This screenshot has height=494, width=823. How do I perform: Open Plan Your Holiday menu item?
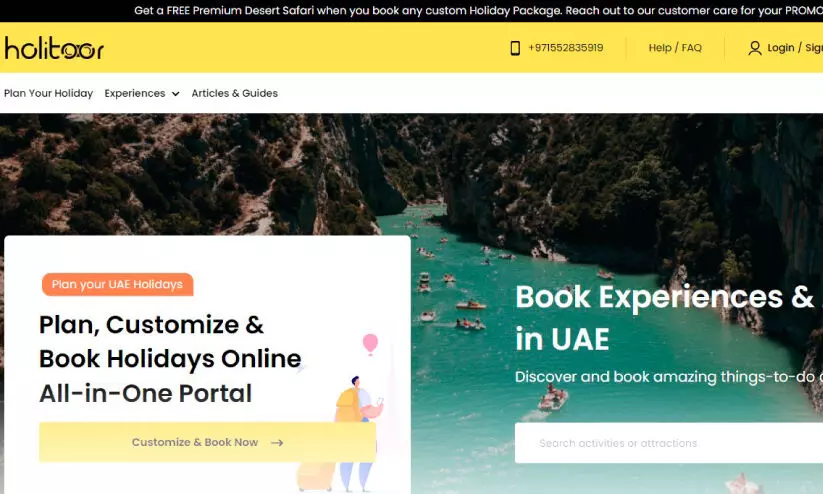(x=48, y=93)
